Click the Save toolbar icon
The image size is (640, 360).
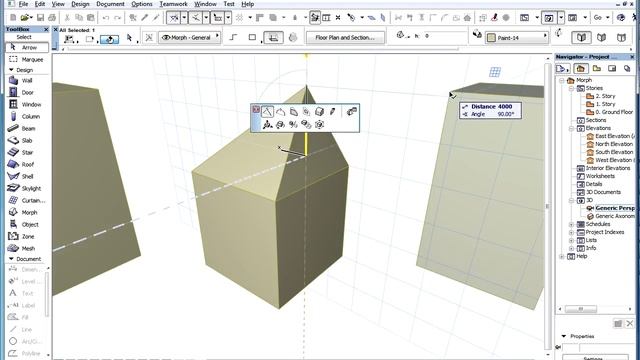point(40,18)
